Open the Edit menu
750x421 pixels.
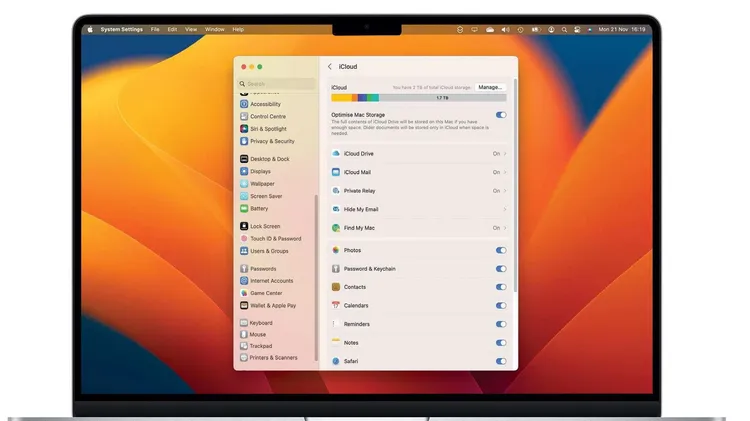click(x=172, y=29)
